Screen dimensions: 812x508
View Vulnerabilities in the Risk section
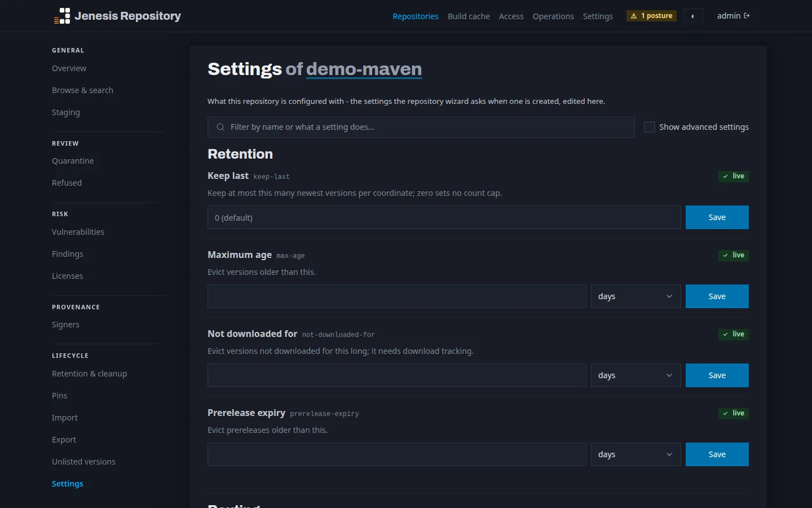(x=78, y=232)
